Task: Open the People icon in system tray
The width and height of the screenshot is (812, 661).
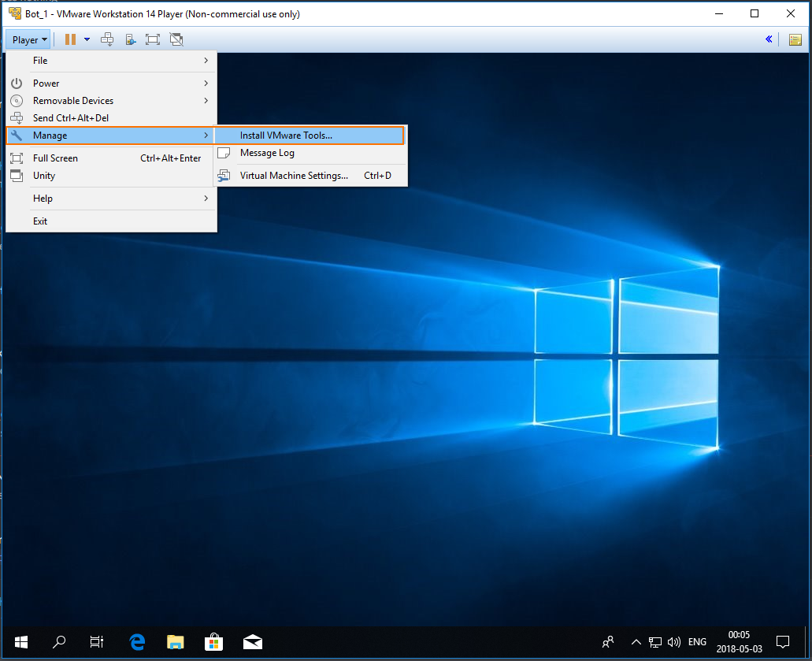Action: tap(609, 642)
